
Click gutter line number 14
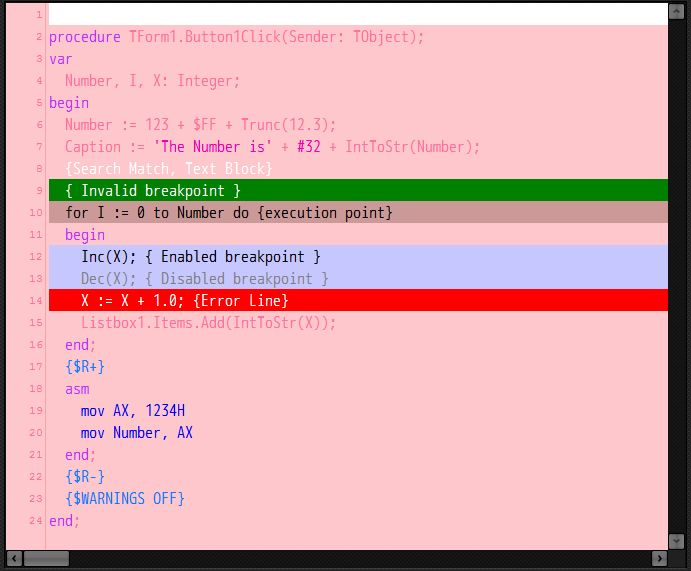(36, 301)
